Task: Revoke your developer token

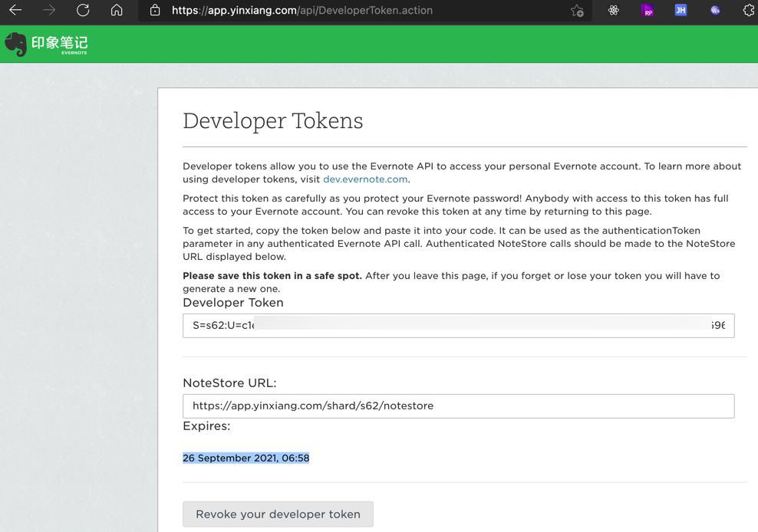Action: [x=278, y=514]
